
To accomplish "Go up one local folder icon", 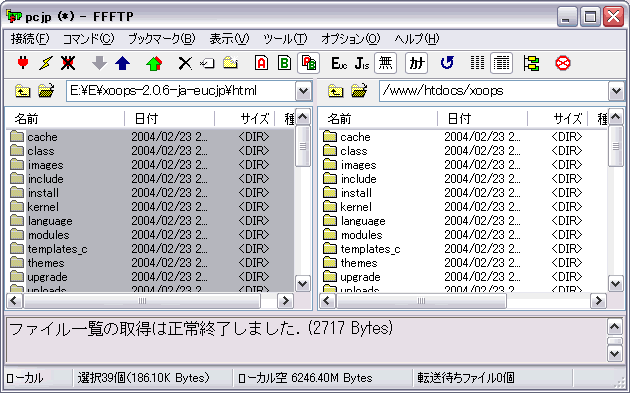I will coord(22,91).
